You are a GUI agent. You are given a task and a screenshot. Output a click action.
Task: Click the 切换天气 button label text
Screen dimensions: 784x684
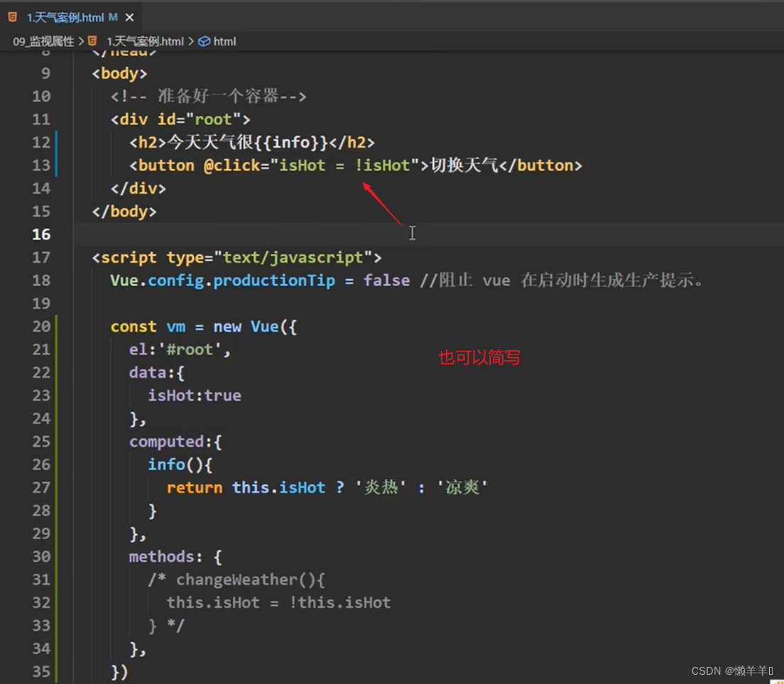point(464,165)
